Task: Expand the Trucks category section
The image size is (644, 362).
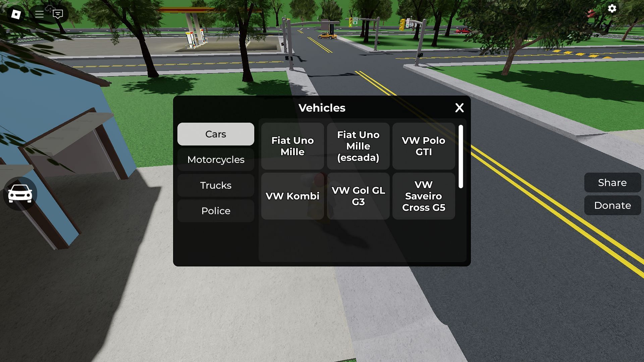Action: point(215,185)
